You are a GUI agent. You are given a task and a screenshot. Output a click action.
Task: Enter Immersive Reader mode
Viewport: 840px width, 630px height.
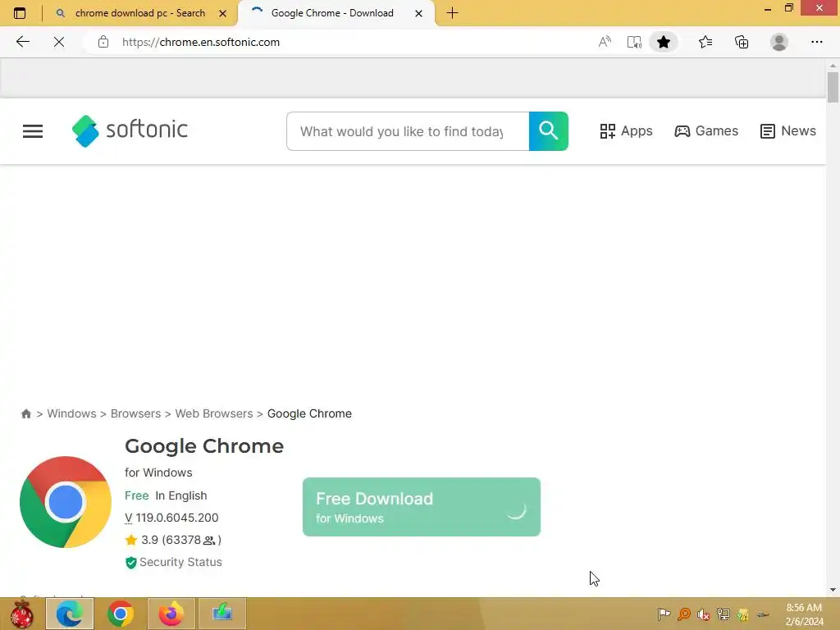(634, 42)
